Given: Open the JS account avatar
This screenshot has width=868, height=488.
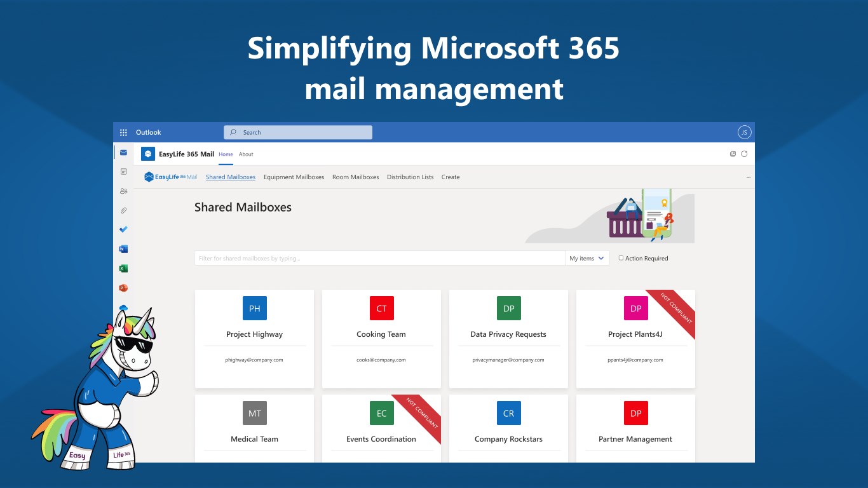Looking at the screenshot, I should (x=744, y=132).
